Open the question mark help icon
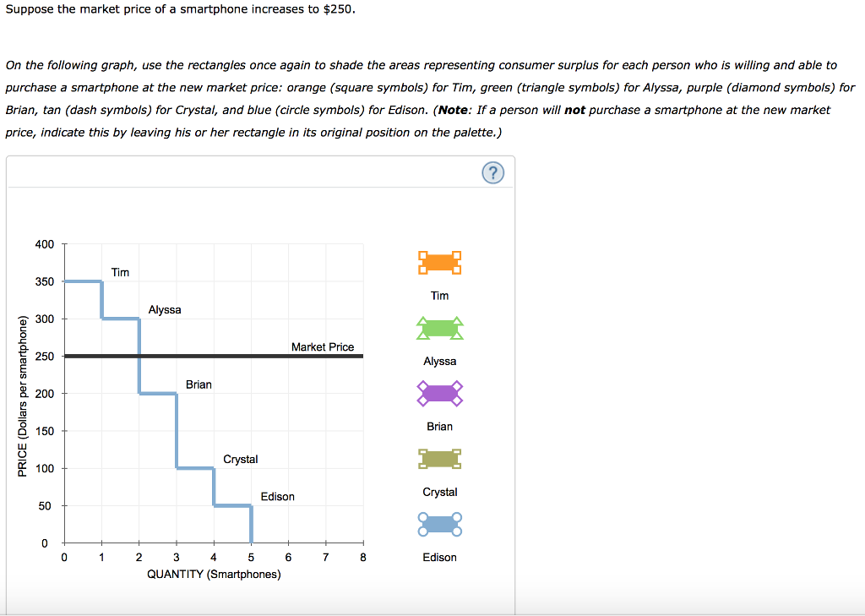The width and height of the screenshot is (865, 616). pyautogui.click(x=492, y=172)
